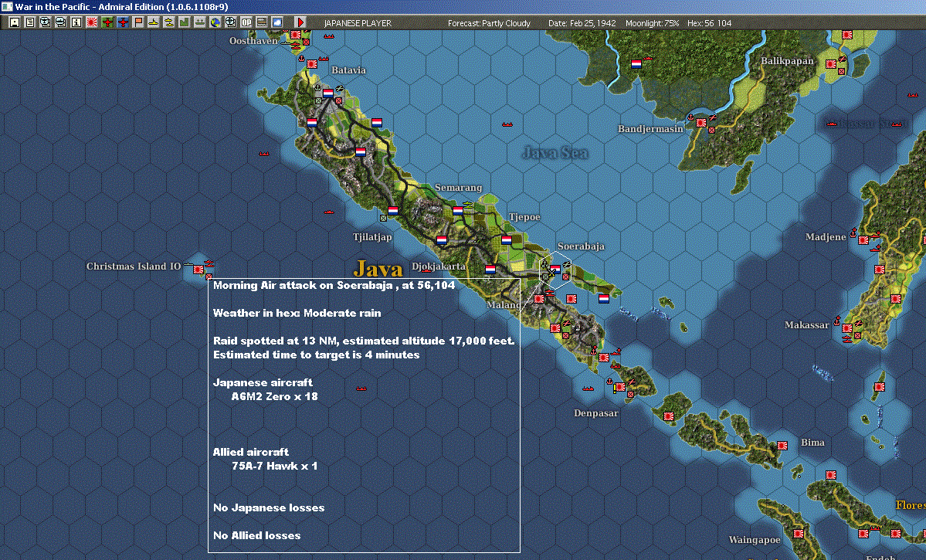This screenshot has width=926, height=560.
Task: Click the Denpasar city label
Action: pyautogui.click(x=596, y=413)
